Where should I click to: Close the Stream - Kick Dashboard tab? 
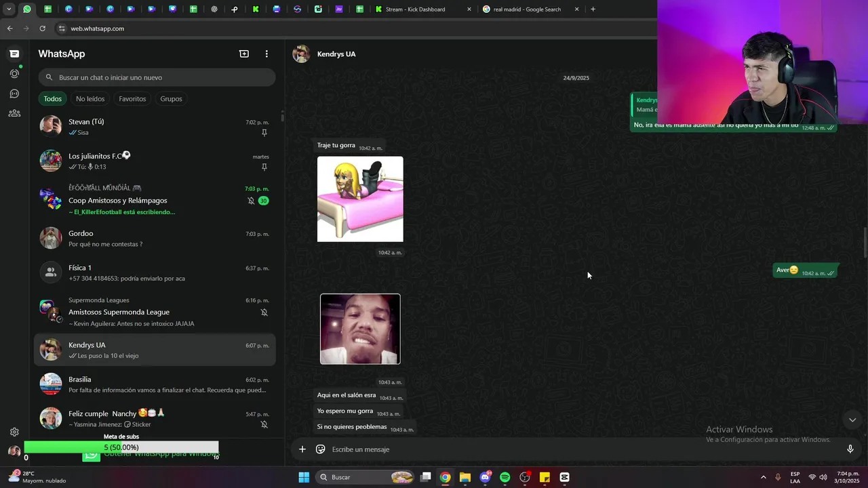click(x=469, y=9)
